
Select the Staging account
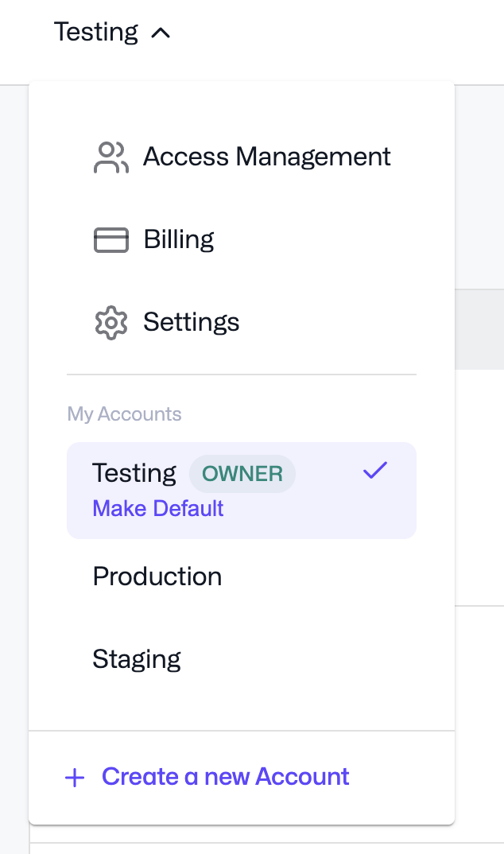tap(136, 658)
